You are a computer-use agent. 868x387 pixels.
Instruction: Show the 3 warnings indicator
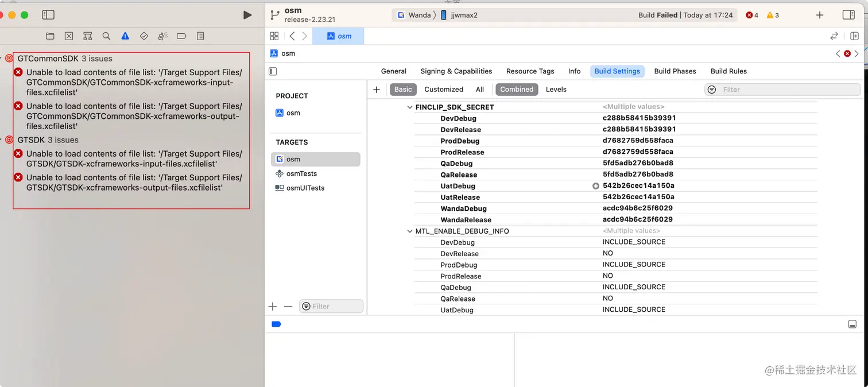(773, 15)
